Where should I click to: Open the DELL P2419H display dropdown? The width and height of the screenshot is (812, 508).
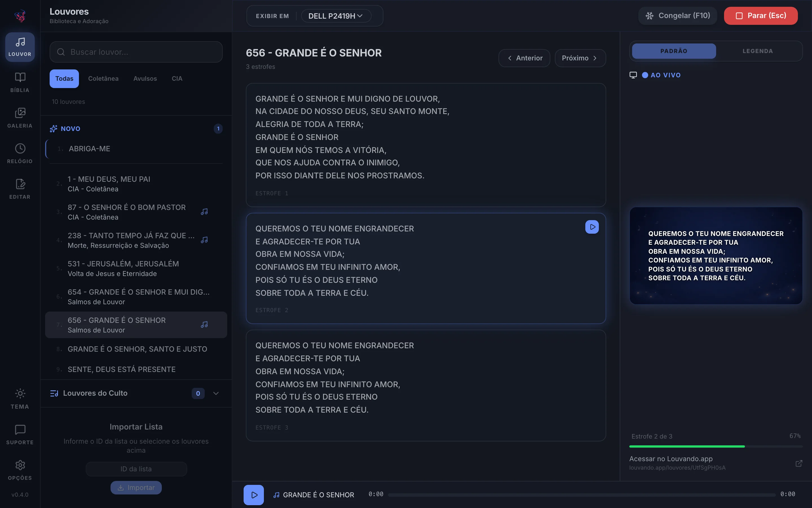pos(336,16)
